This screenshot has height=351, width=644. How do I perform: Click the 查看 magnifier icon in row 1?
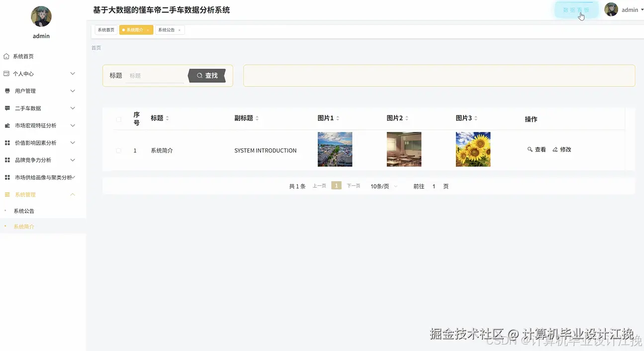[x=530, y=149]
